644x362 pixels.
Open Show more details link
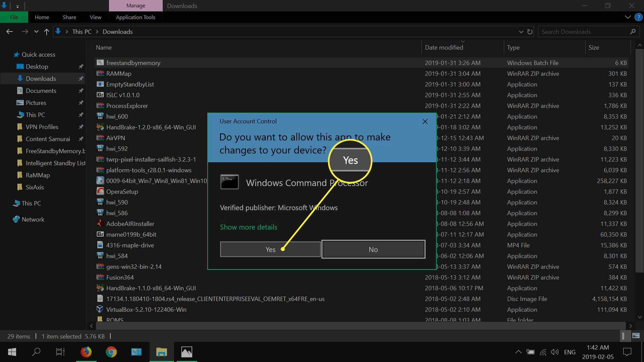click(x=249, y=227)
